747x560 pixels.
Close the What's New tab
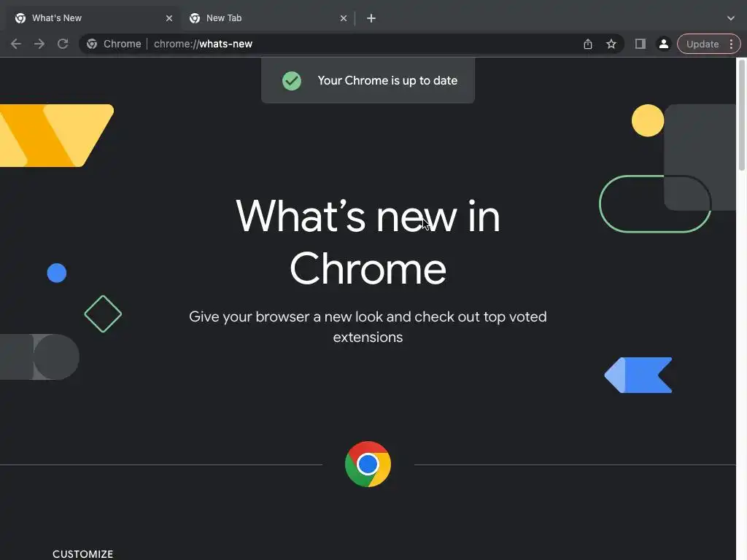tap(169, 18)
